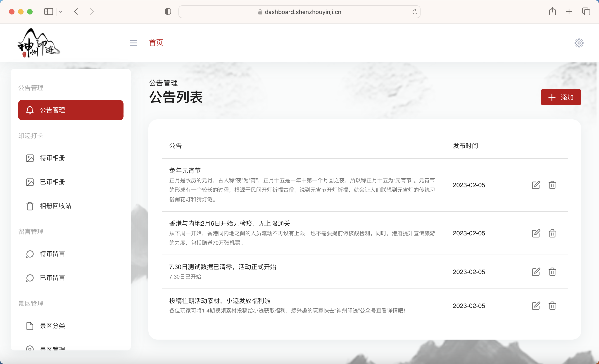Toggle the content blocker shield
Image resolution: width=599 pixels, height=364 pixels.
[x=168, y=12]
